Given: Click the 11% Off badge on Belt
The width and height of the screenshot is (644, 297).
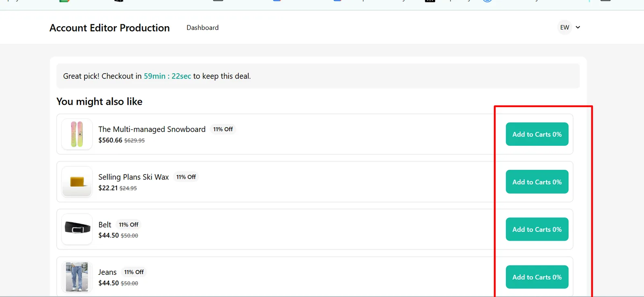Looking at the screenshot, I should [x=128, y=225].
